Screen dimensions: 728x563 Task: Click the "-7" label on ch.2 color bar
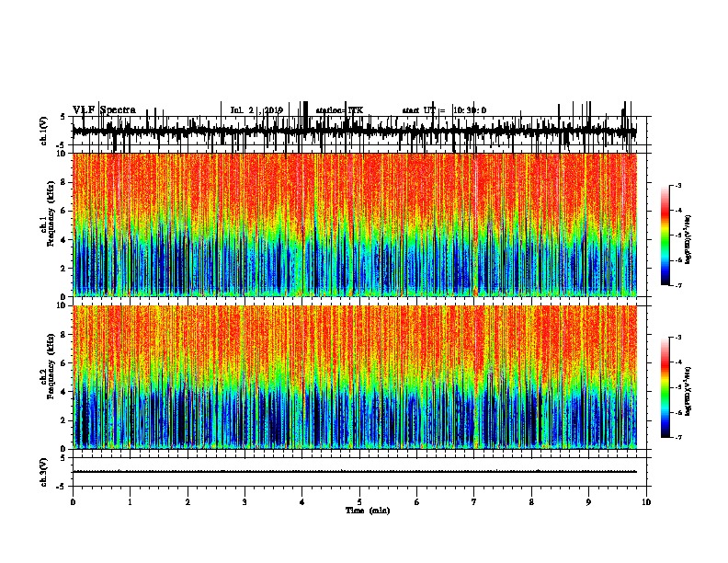click(677, 437)
